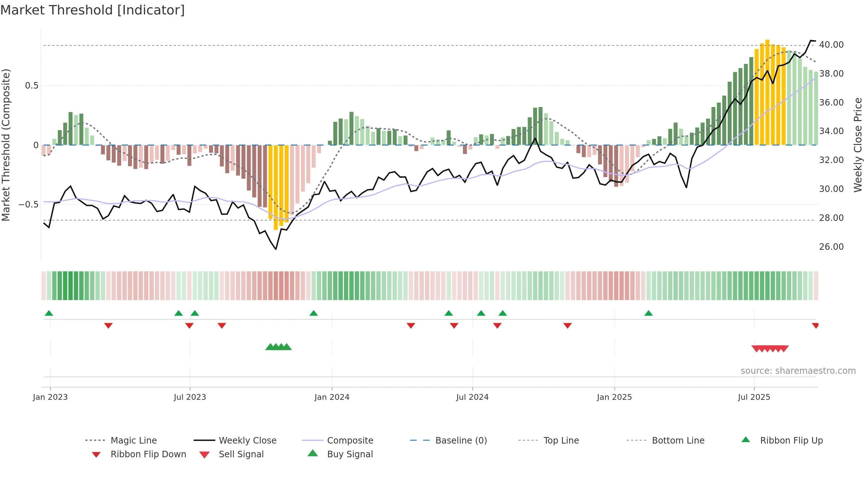Click the 0.5 composite axis label
868x488 pixels.
pos(32,86)
